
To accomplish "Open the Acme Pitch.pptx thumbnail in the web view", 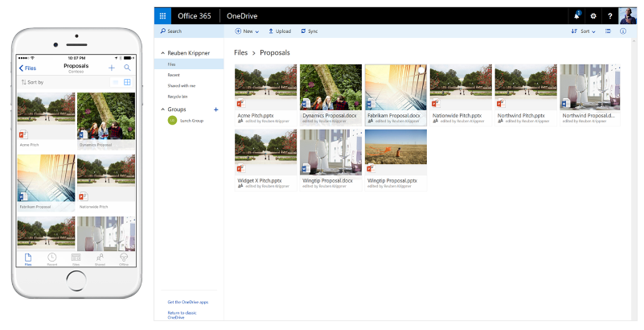I will pyautogui.click(x=266, y=87).
